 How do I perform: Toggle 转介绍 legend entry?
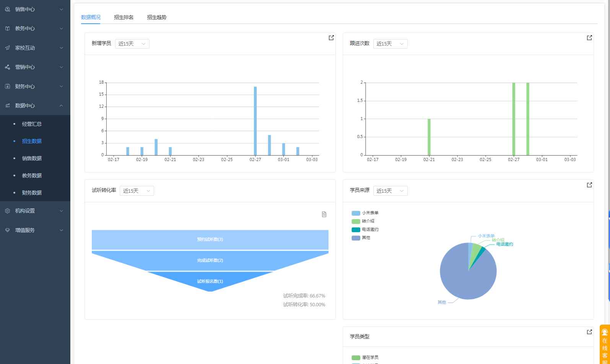363,221
